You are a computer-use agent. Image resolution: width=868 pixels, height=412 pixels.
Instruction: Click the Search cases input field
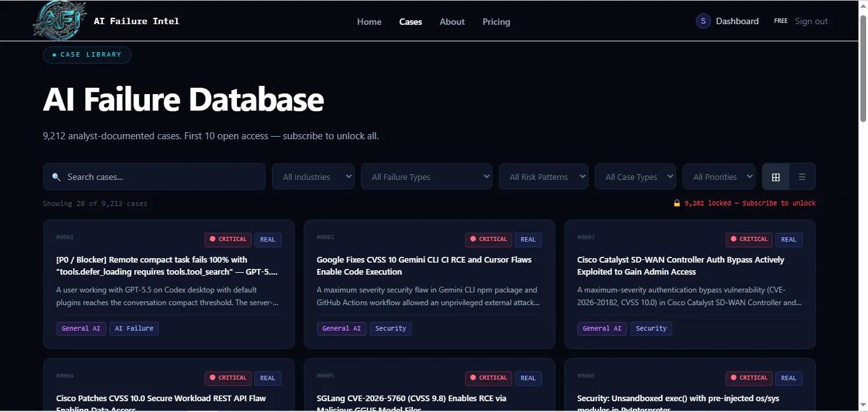point(154,177)
